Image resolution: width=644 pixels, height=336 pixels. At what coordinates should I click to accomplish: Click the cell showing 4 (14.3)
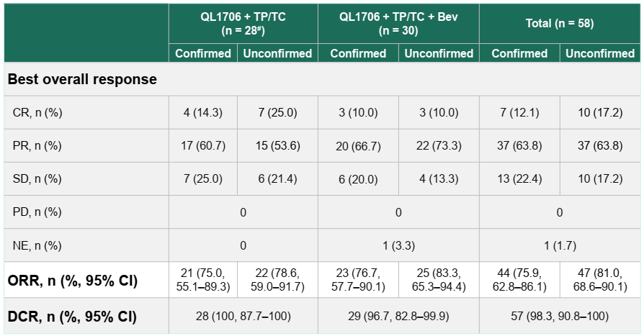(203, 113)
